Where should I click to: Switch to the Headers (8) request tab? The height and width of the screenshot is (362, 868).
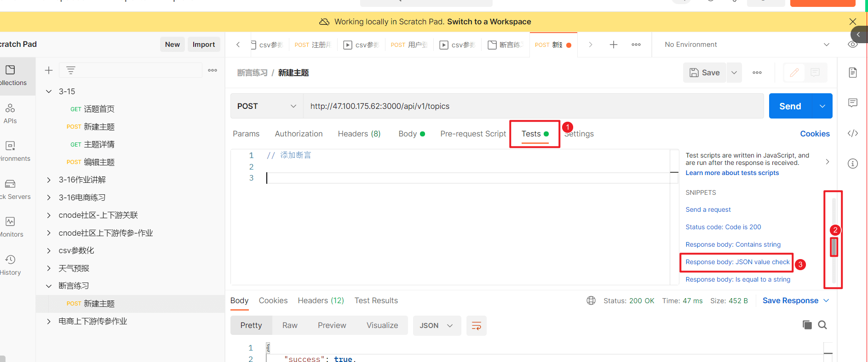pos(359,134)
